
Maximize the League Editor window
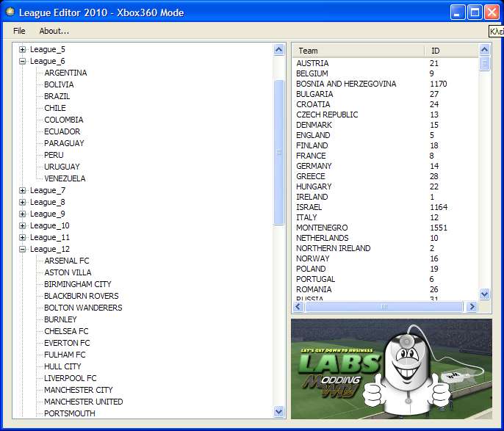pyautogui.click(x=475, y=12)
